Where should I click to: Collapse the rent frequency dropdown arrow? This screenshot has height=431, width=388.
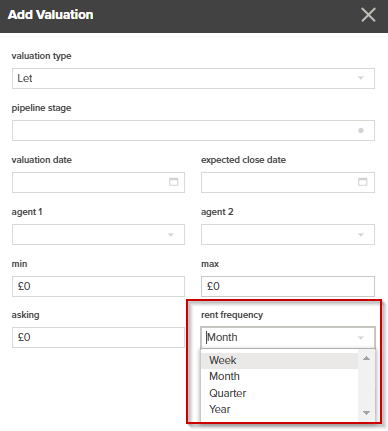coord(360,338)
